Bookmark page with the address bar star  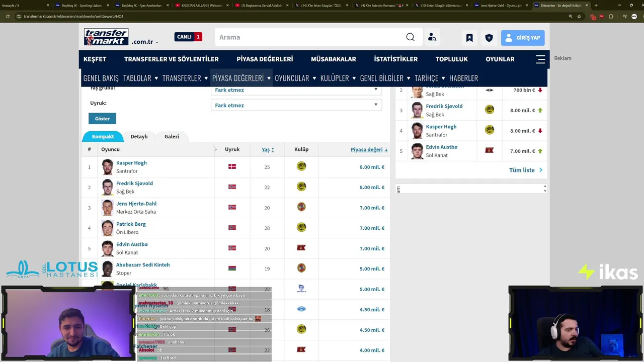pyautogui.click(x=579, y=16)
